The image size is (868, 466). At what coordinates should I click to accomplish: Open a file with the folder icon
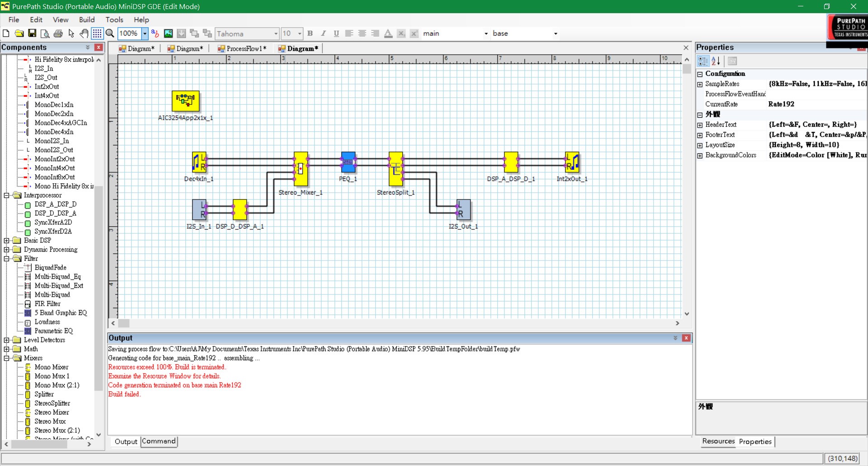(19, 33)
